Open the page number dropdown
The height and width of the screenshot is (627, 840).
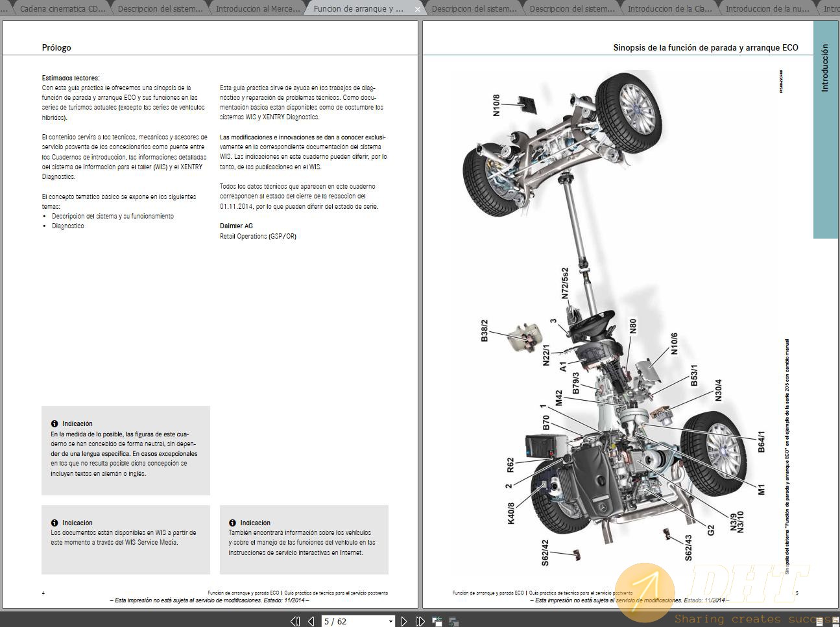click(390, 621)
